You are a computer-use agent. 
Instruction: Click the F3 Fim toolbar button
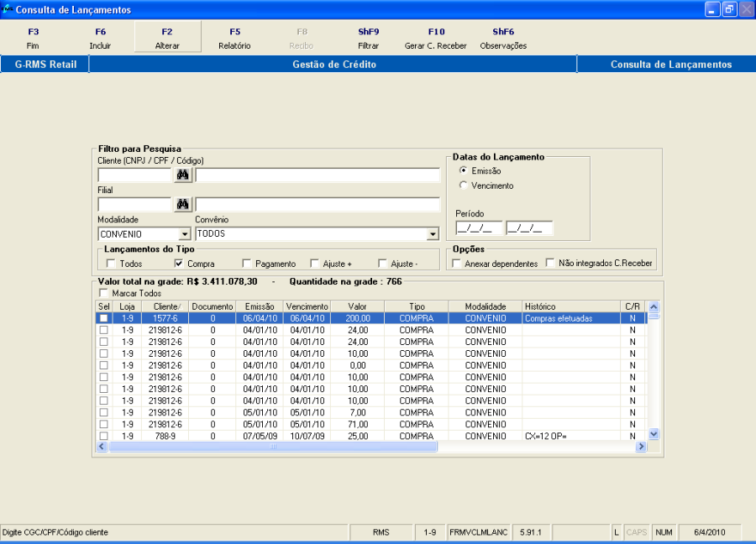(33, 38)
